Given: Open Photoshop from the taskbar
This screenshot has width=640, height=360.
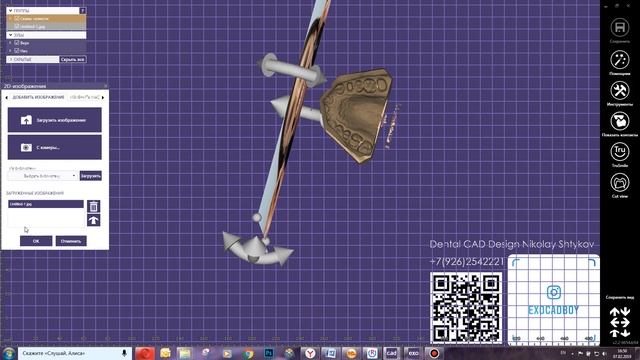Looking at the screenshot, I should tap(269, 353).
